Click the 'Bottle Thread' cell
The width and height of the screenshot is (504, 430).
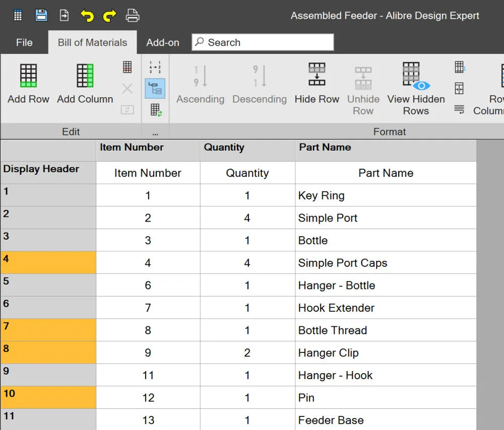(x=386, y=330)
